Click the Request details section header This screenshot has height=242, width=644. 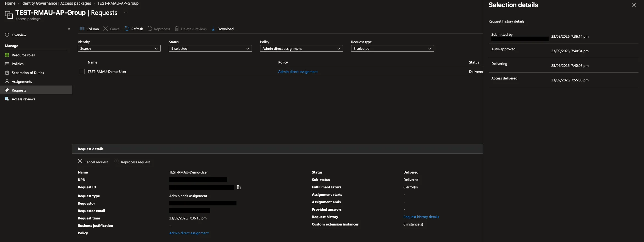[x=277, y=149]
